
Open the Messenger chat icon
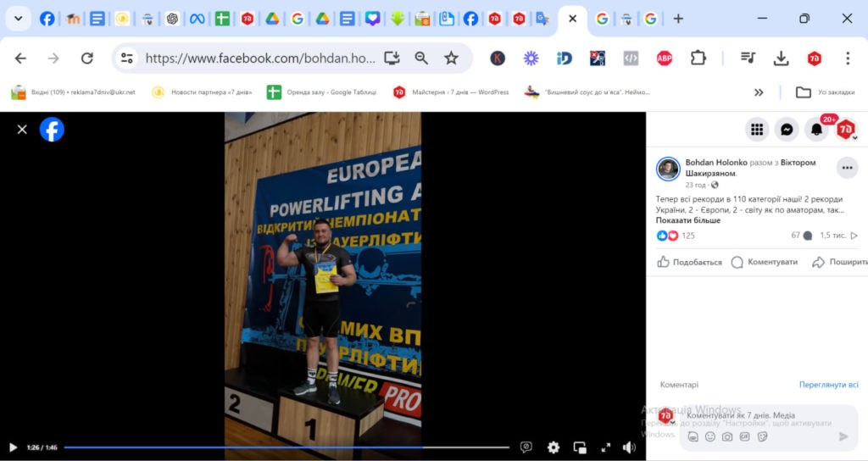pyautogui.click(x=787, y=130)
